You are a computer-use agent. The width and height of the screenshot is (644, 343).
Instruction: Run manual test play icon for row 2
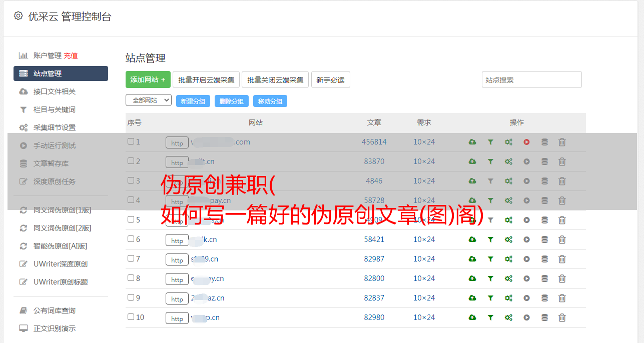click(x=526, y=161)
